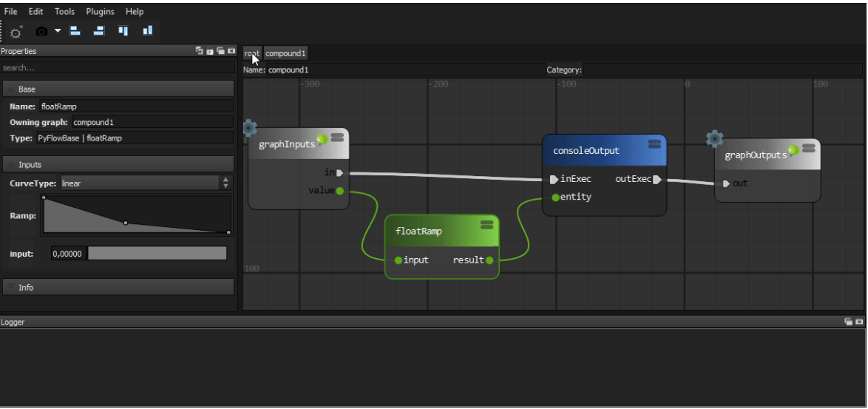Open the Help menu
Image resolution: width=868 pixels, height=409 pixels.
[x=135, y=11]
